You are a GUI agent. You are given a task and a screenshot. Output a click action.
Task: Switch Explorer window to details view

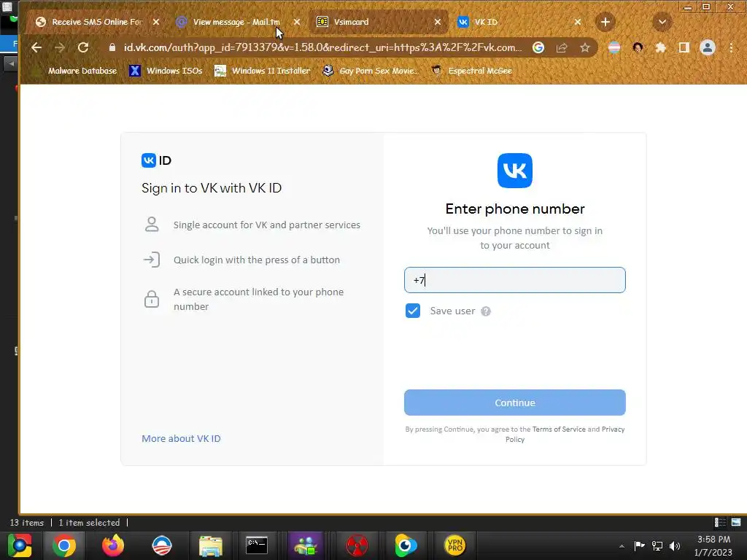point(720,522)
